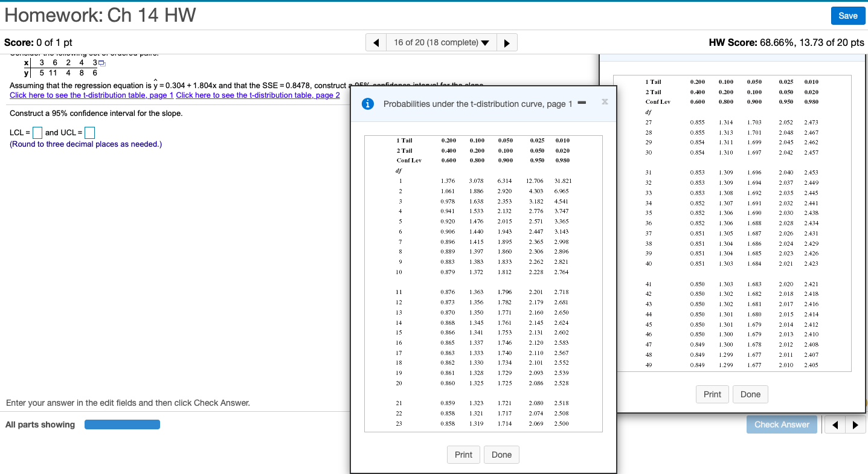Viewport: 868px width, 474px height.
Task: Click the info icon in the dialog header
Action: coord(368,103)
